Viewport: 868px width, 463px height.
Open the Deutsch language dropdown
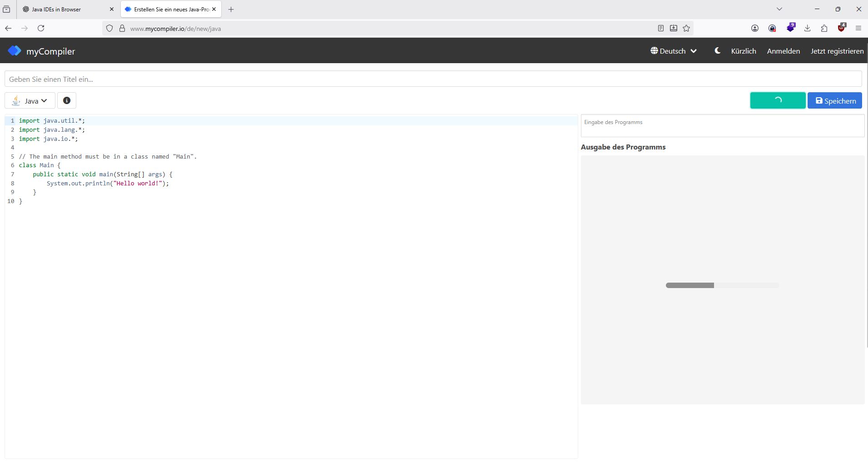pos(673,51)
